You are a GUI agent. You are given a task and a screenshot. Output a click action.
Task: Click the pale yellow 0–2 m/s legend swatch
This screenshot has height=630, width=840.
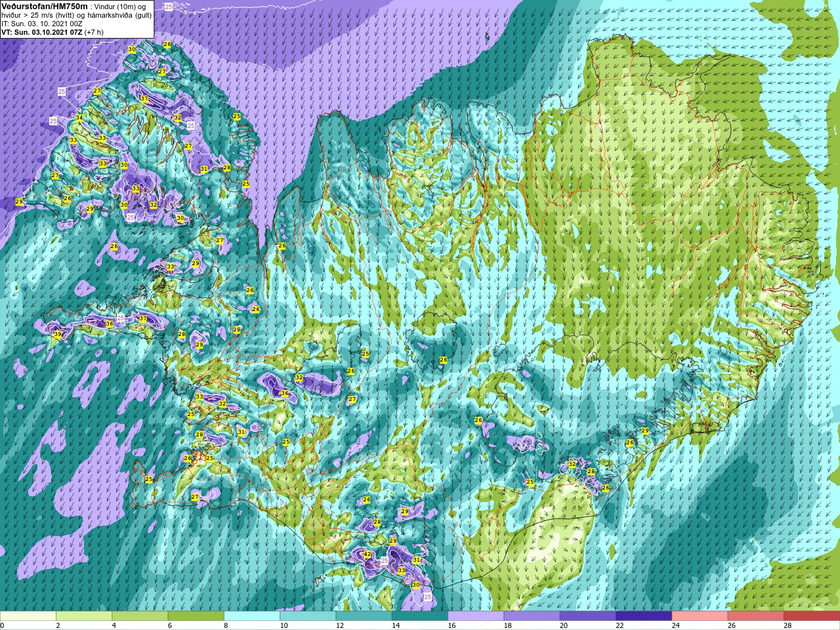click(28, 616)
